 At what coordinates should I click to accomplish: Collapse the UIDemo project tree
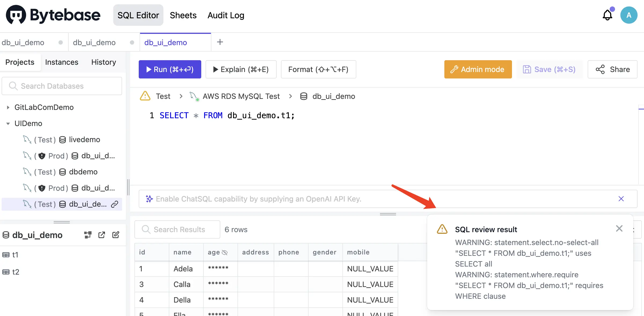pos(7,123)
